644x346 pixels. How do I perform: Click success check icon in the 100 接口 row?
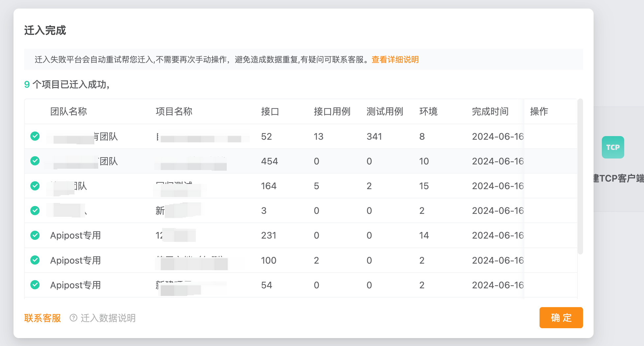[35, 260]
